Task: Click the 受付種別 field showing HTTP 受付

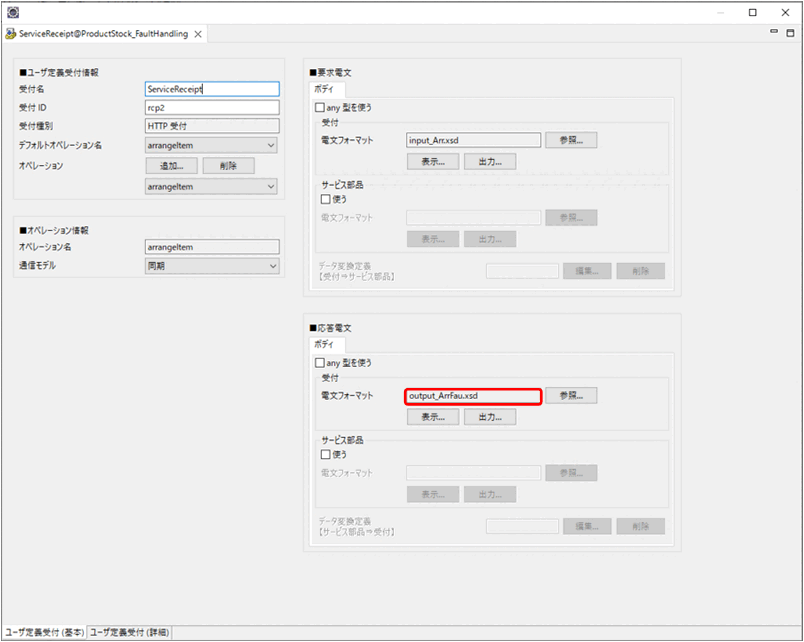Action: [212, 126]
